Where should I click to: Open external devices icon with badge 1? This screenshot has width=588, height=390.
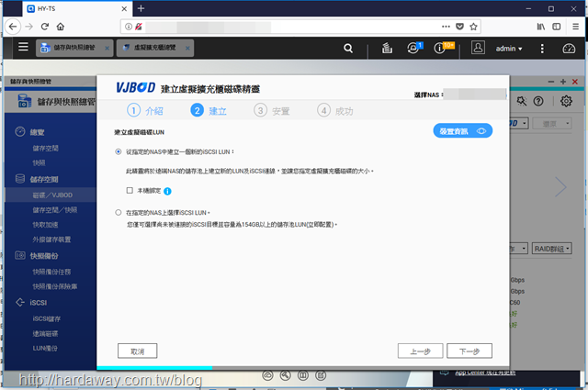click(x=414, y=48)
